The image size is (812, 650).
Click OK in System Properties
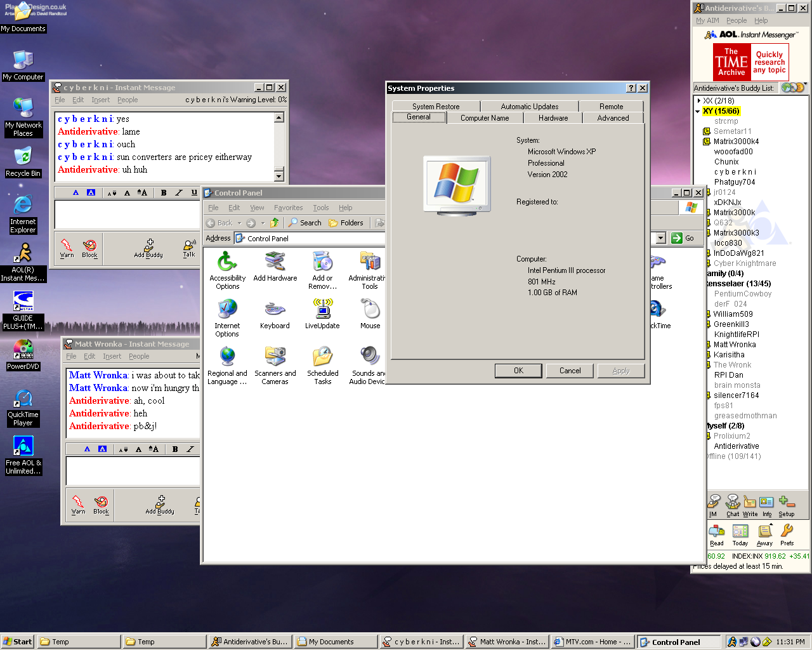coord(518,371)
